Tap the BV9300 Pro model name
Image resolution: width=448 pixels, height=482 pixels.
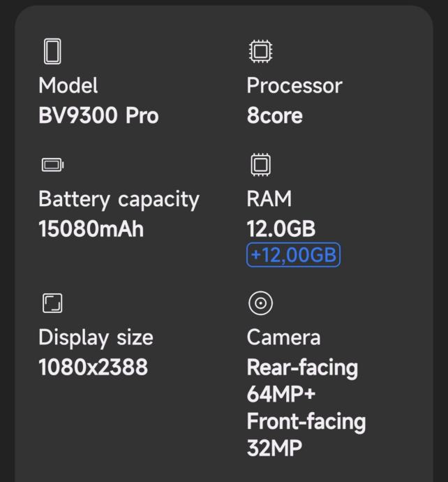pyautogui.click(x=98, y=115)
